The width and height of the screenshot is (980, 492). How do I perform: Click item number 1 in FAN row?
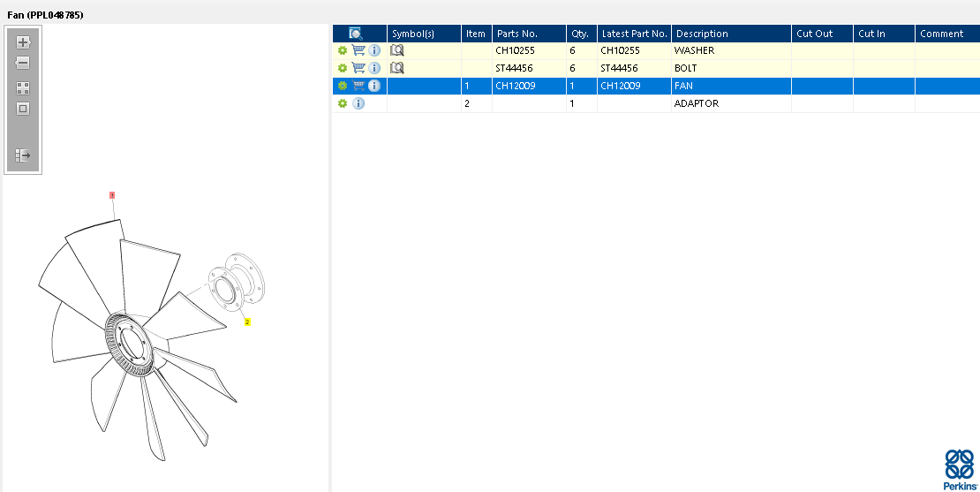pyautogui.click(x=466, y=86)
